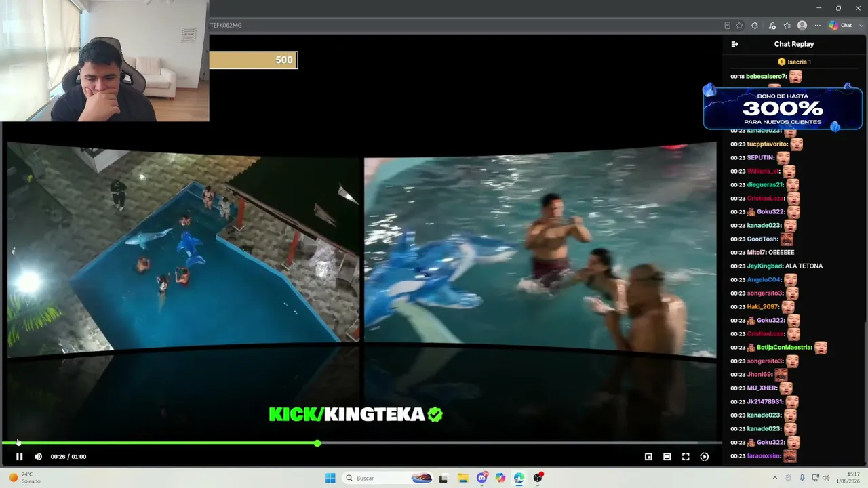Click the emote beside BotijaConMaestria
Viewport: 868px width, 488px height.
point(821,348)
